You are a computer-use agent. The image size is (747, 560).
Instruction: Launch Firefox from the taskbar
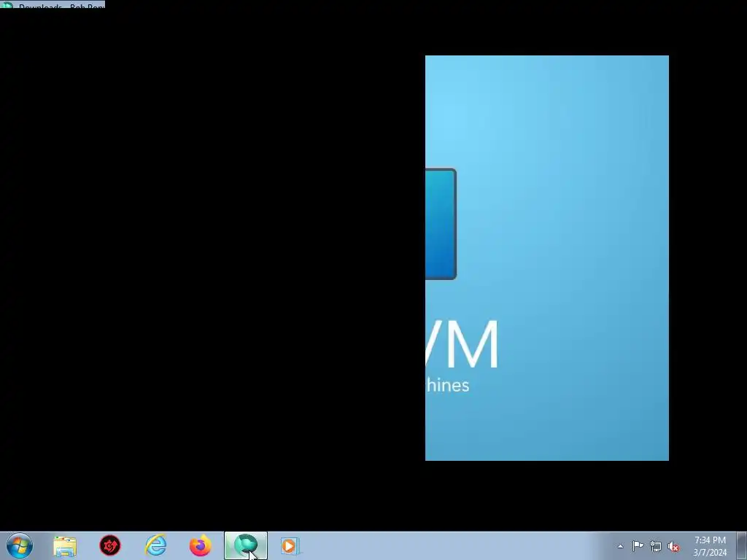click(200, 545)
